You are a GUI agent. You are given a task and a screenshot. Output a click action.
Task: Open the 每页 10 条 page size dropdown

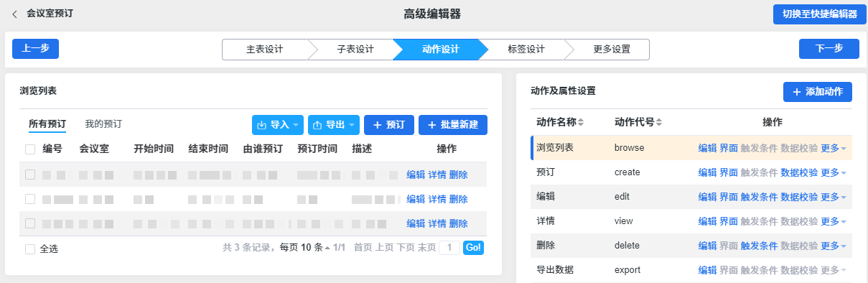click(x=305, y=248)
